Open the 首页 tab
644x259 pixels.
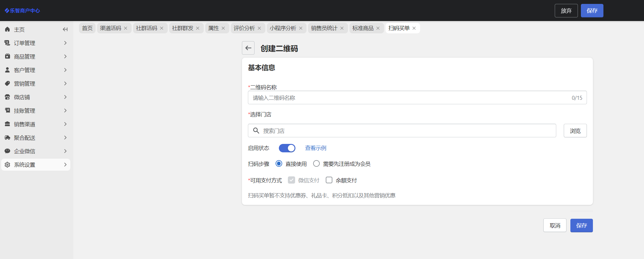pyautogui.click(x=87, y=28)
